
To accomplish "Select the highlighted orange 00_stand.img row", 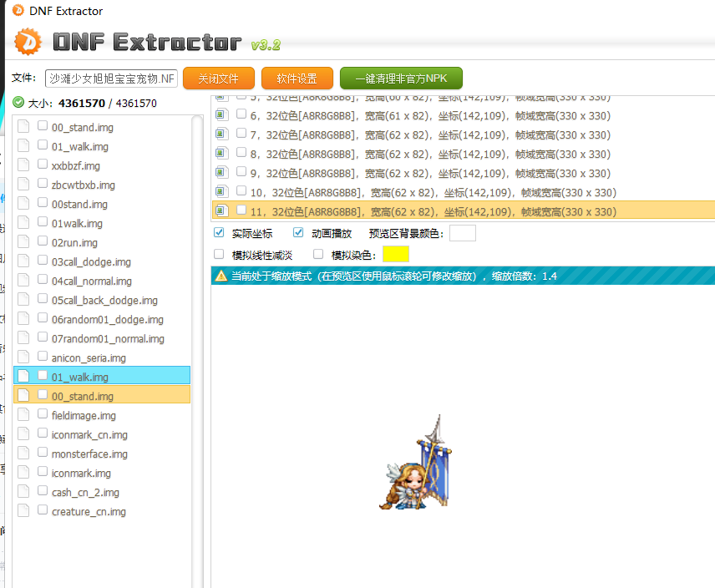I will pyautogui.click(x=102, y=395).
